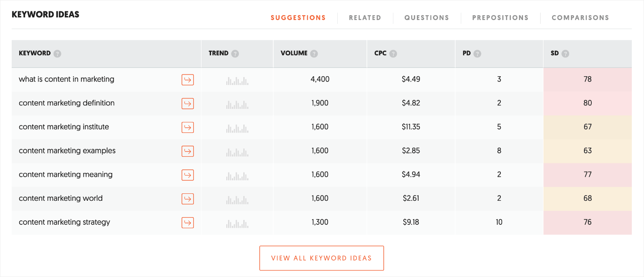Open the QUESTIONS tab

pos(427,17)
